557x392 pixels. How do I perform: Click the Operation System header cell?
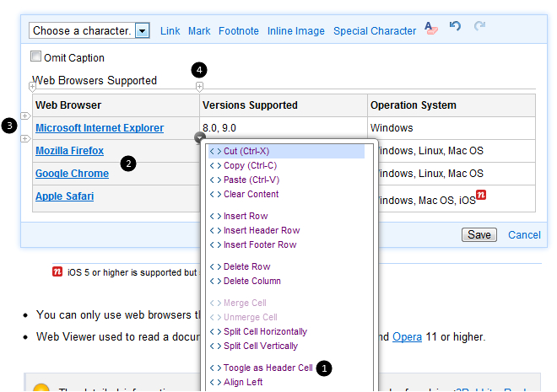coord(452,105)
